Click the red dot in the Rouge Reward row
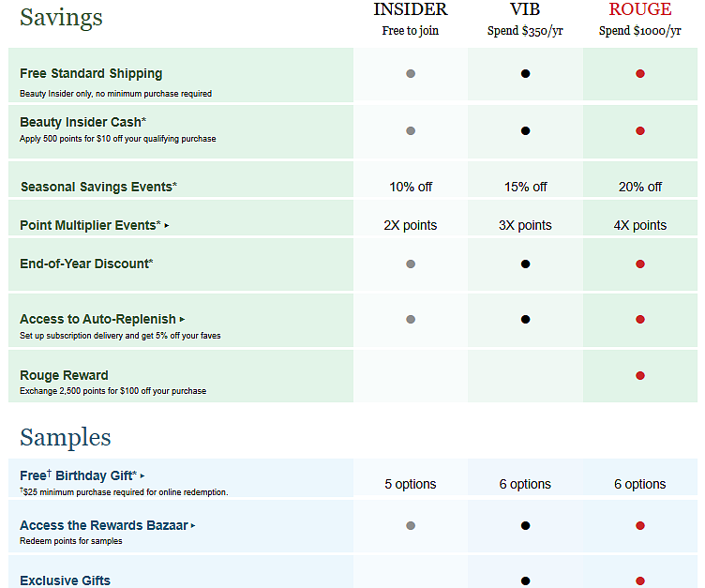705x588 pixels. pos(640,376)
